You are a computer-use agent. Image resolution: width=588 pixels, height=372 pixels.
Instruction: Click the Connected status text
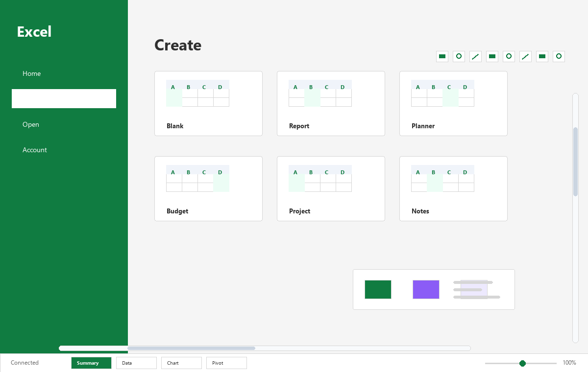point(24,363)
